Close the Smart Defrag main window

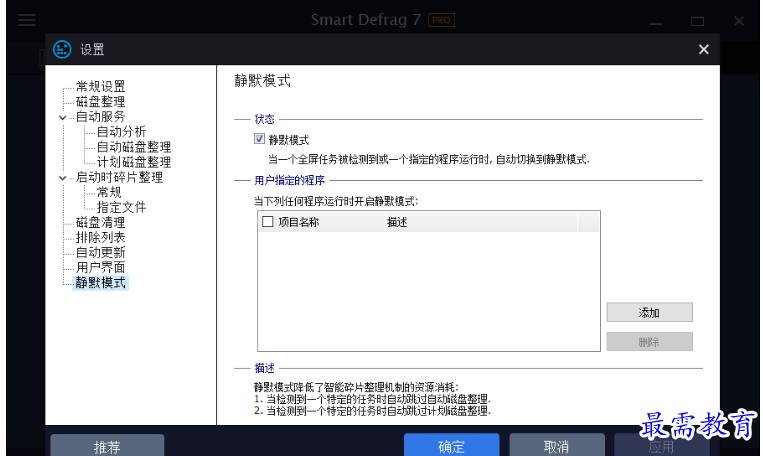(x=739, y=21)
